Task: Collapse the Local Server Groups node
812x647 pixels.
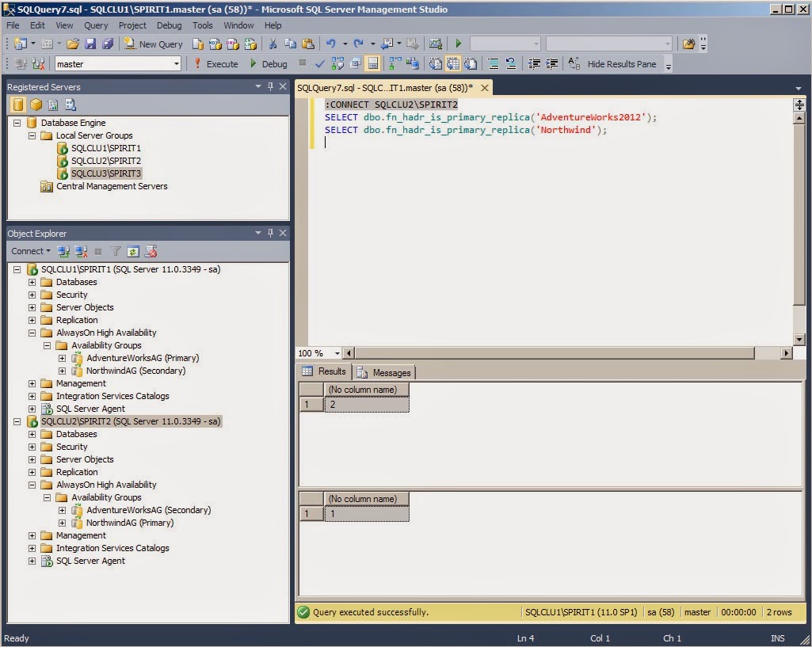Action: coord(32,135)
